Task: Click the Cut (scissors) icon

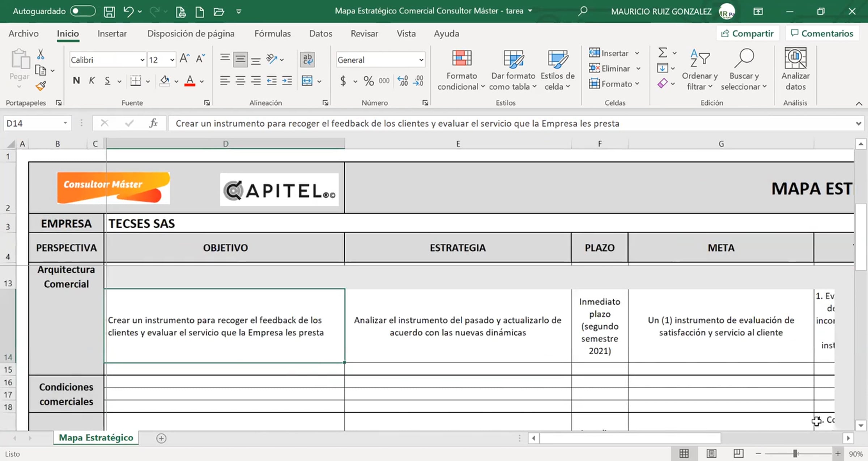Action: tap(41, 54)
